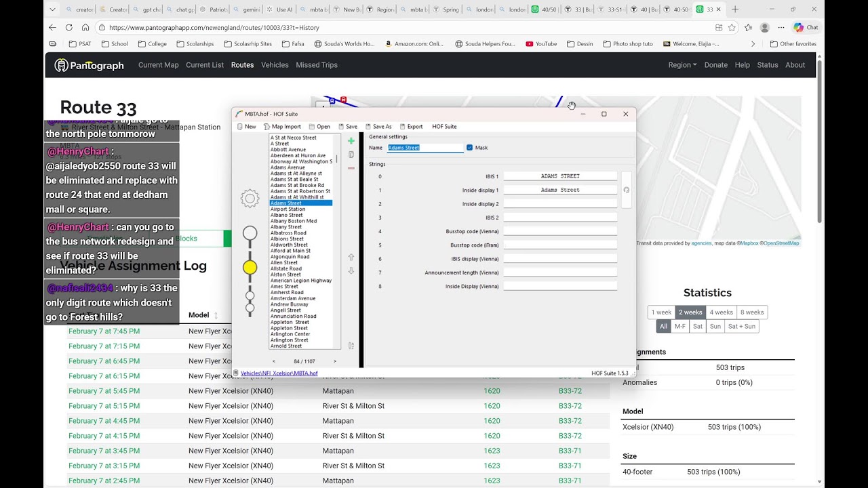Open Current List in Pantograph navbar
This screenshot has height=488, width=868.
[x=205, y=65]
